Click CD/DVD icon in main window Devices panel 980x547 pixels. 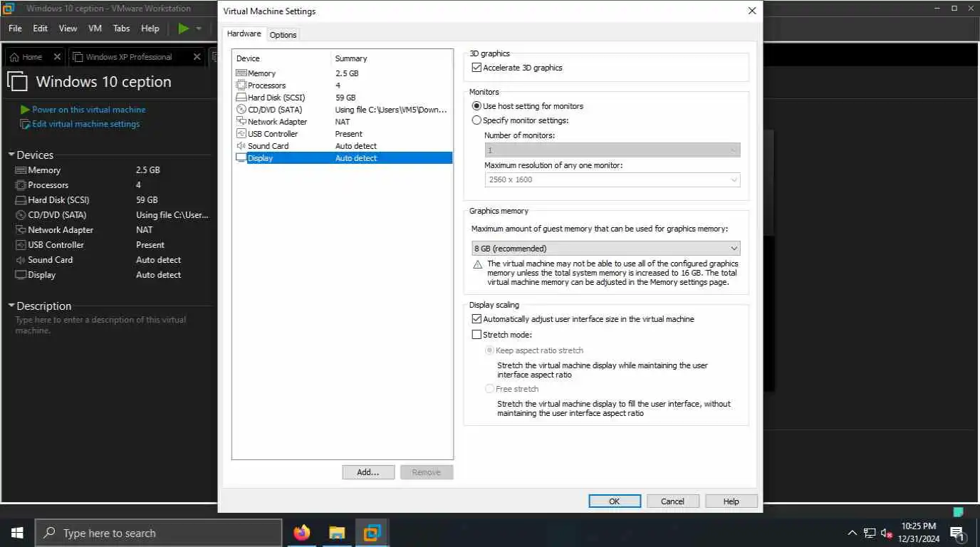pyautogui.click(x=21, y=215)
